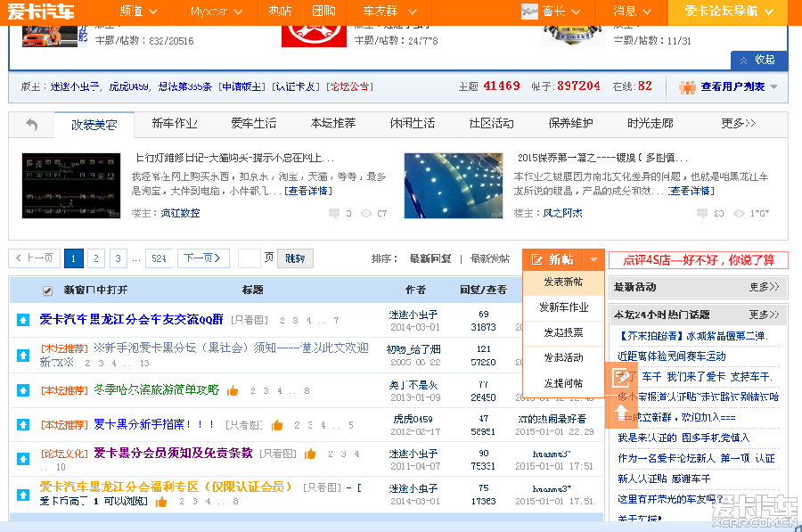Click the floating orange write-post icon

point(621,378)
